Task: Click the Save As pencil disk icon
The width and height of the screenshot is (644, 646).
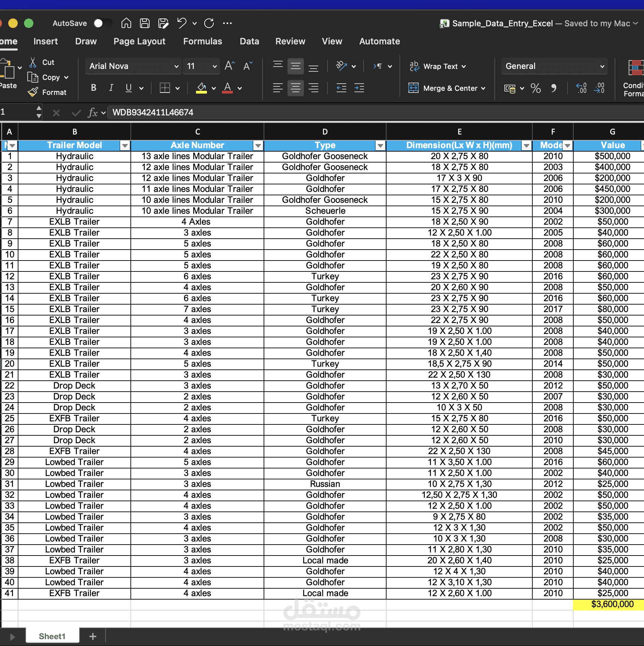Action: pyautogui.click(x=163, y=23)
